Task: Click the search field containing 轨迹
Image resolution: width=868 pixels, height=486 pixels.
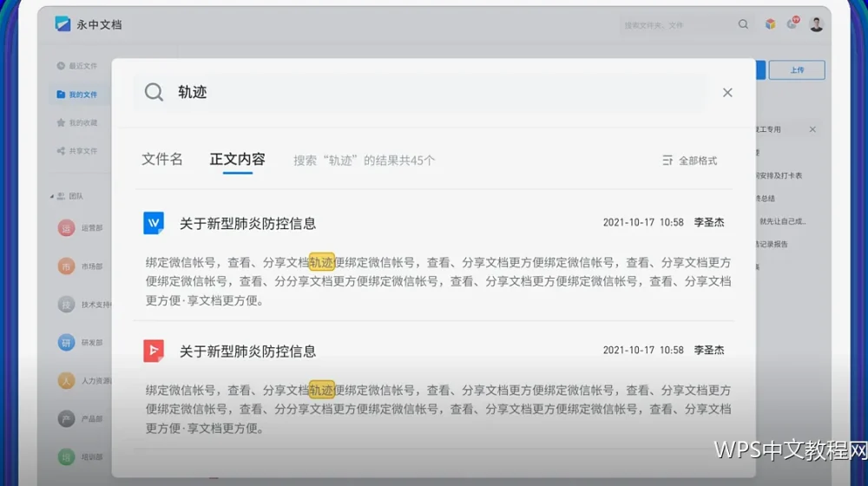Action: [421, 92]
